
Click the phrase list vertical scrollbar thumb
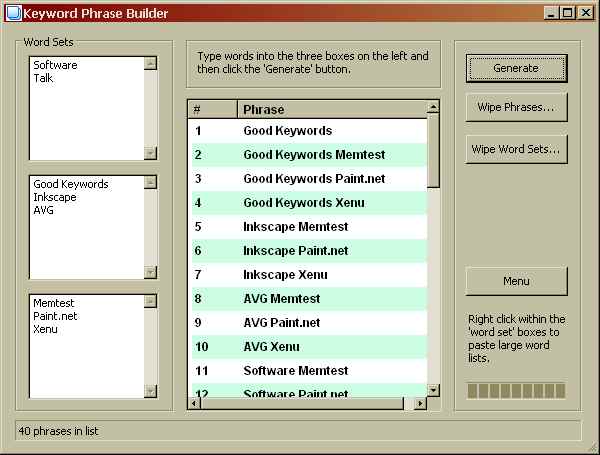point(433,150)
